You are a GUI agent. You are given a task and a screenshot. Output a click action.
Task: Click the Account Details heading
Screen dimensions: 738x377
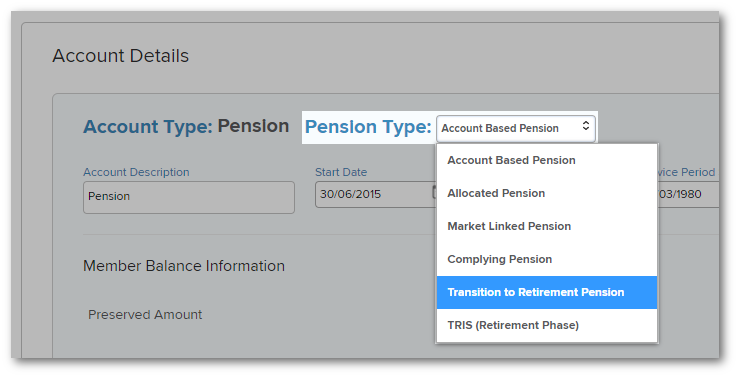(x=120, y=56)
